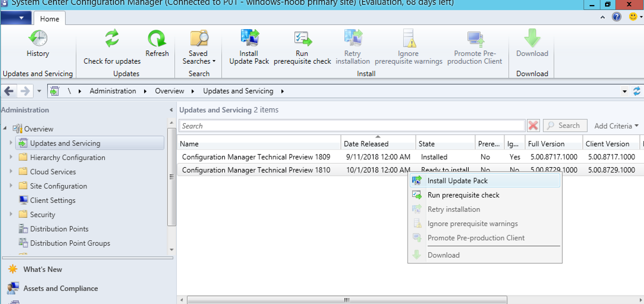This screenshot has height=304, width=644.
Task: Open the address bar dropdown arrow
Action: click(625, 91)
